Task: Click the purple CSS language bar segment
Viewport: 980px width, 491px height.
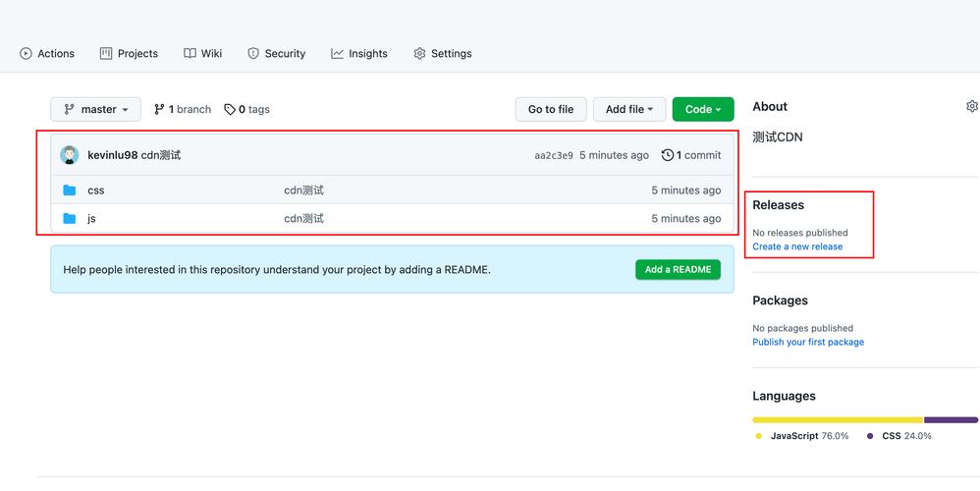Action: coord(952,420)
